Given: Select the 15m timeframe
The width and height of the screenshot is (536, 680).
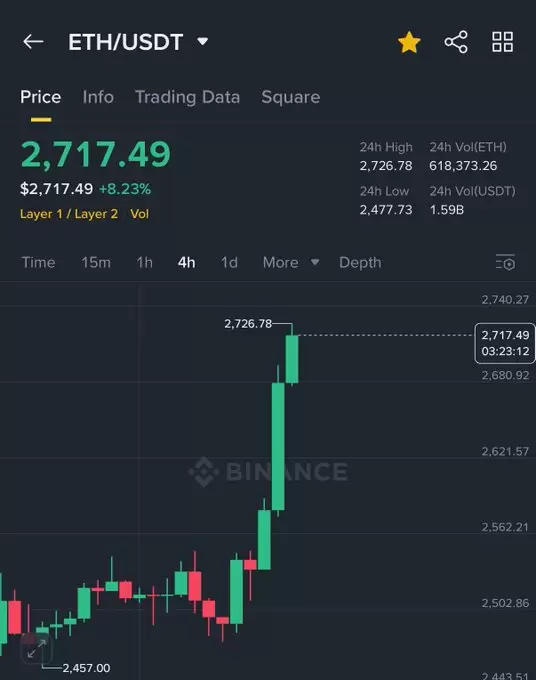Looking at the screenshot, I should point(96,262).
